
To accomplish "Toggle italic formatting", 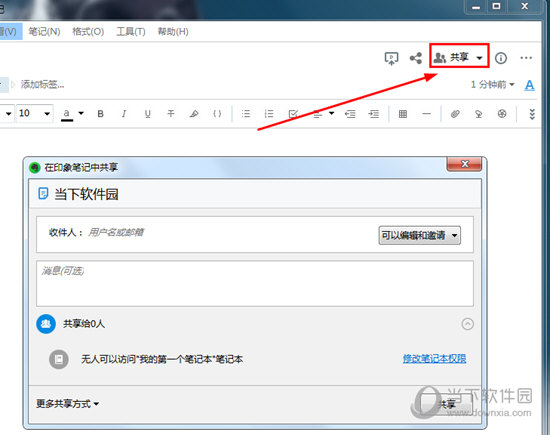I will [x=124, y=114].
